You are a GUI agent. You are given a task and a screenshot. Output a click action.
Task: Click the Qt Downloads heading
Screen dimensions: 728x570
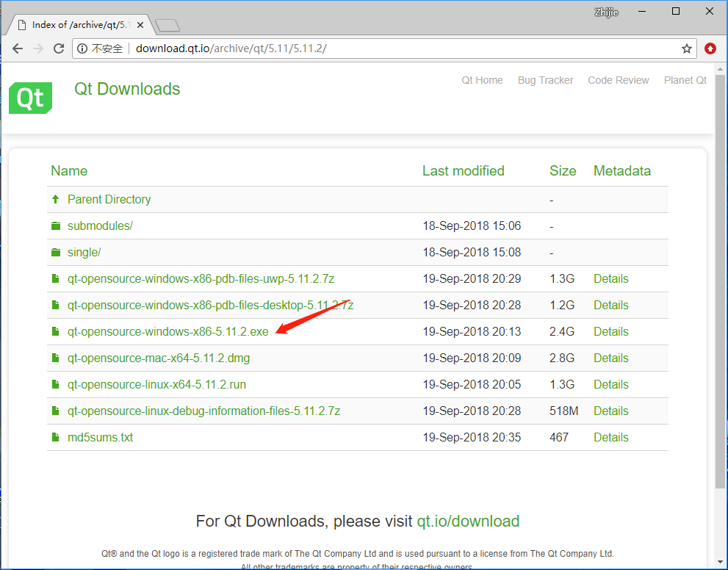click(x=127, y=89)
